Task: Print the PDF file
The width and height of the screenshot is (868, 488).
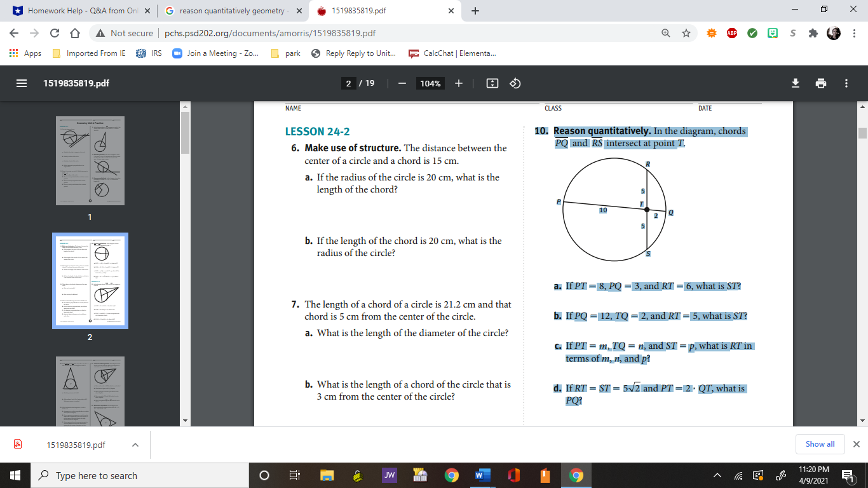Action: point(821,83)
